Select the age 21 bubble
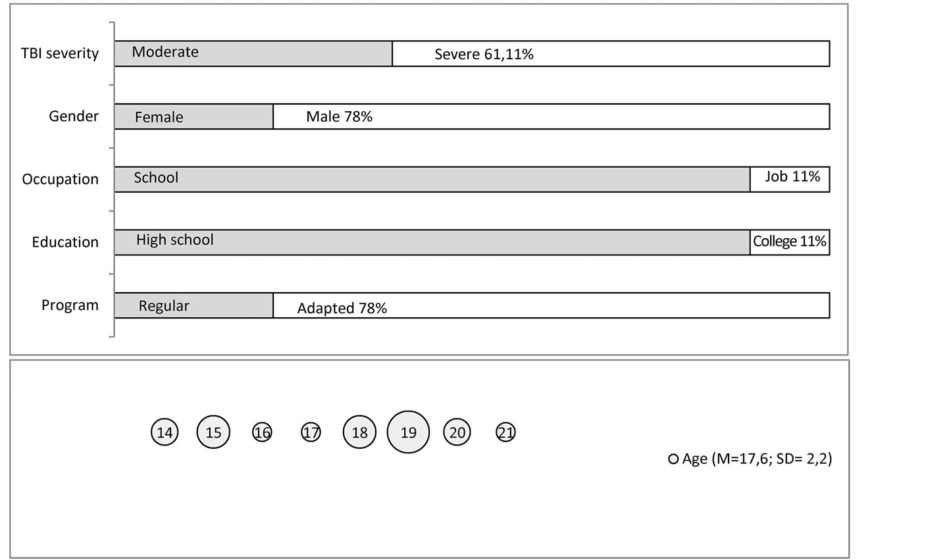 505,432
